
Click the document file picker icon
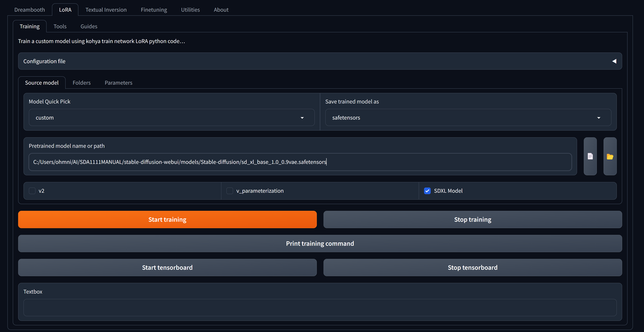click(590, 156)
